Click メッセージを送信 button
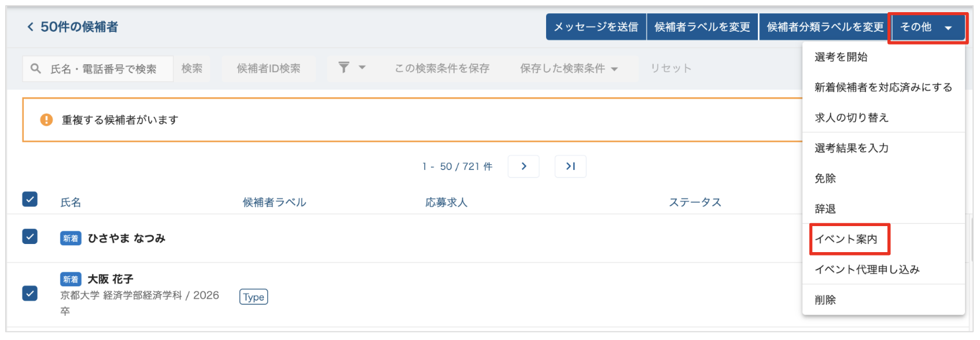The height and width of the screenshot is (340, 980). (x=596, y=27)
